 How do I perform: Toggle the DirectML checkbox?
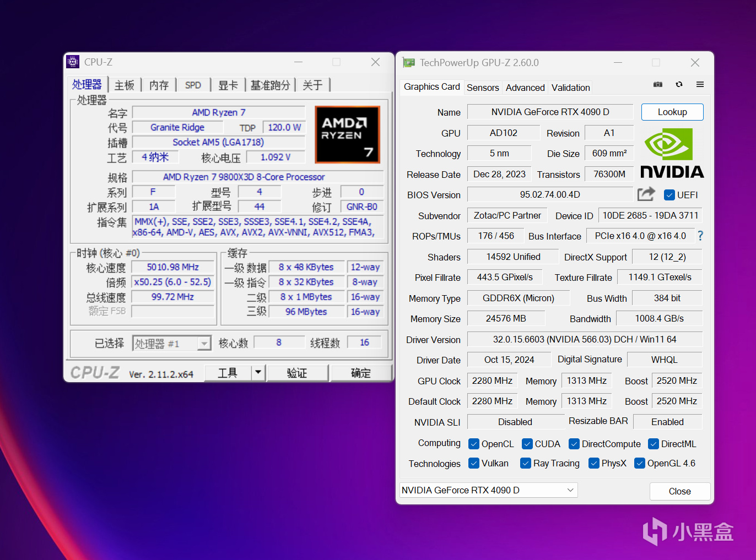point(654,444)
